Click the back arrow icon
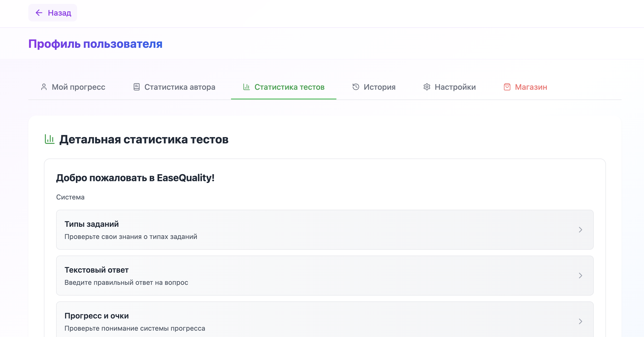 pos(39,13)
